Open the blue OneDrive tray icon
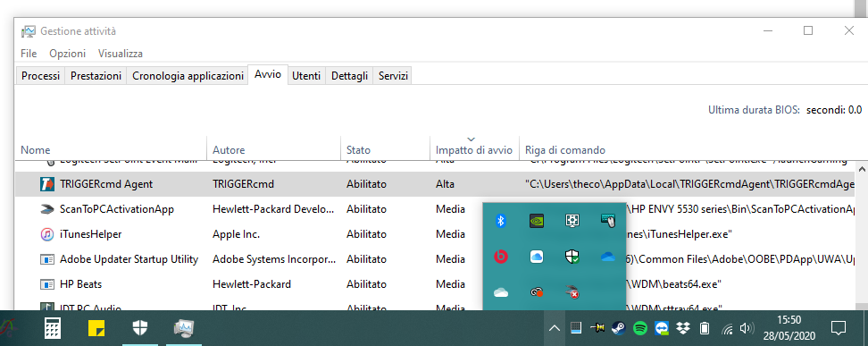 (608, 257)
